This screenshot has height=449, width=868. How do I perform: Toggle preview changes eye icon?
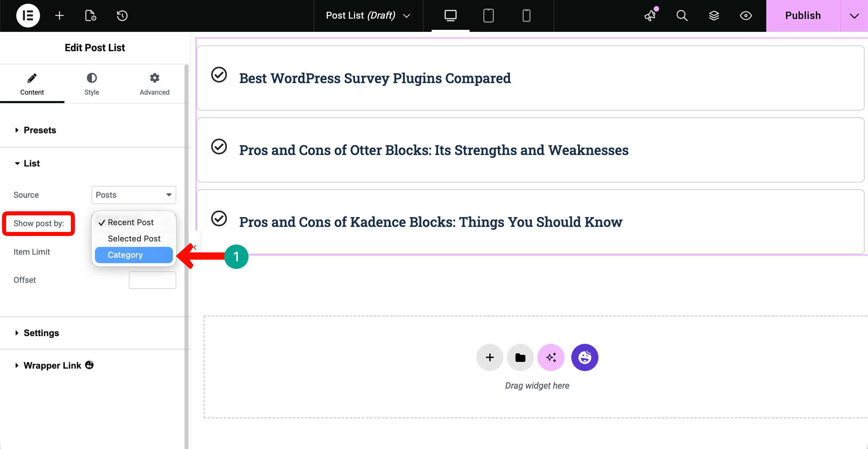click(x=746, y=16)
